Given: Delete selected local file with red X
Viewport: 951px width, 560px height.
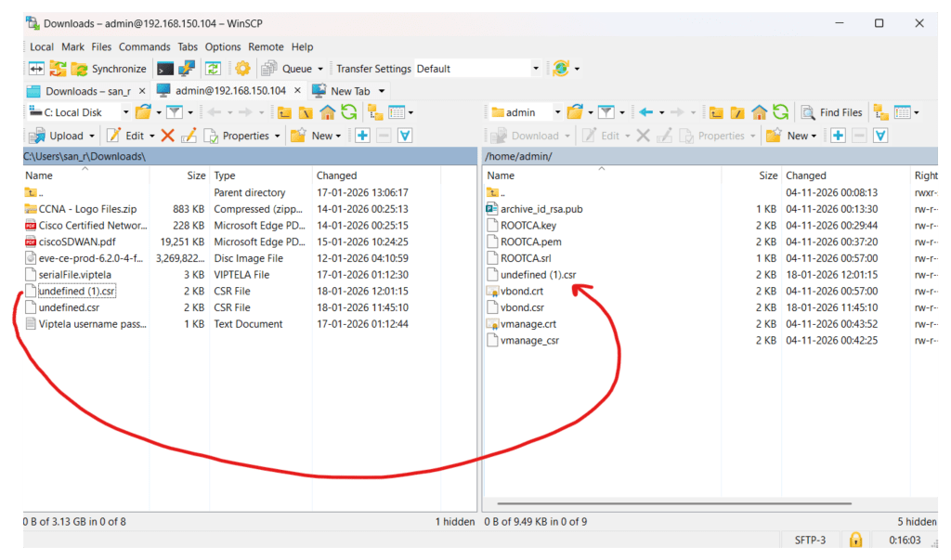Looking at the screenshot, I should click(x=167, y=136).
